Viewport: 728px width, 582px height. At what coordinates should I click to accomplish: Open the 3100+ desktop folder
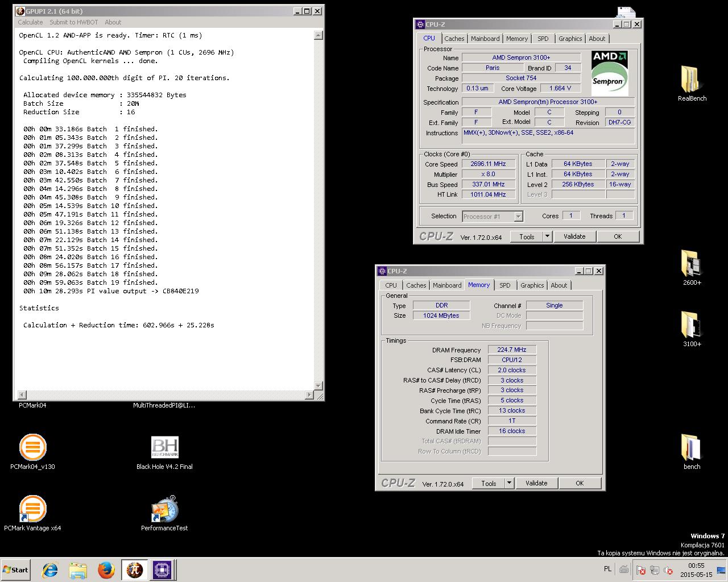(692, 329)
